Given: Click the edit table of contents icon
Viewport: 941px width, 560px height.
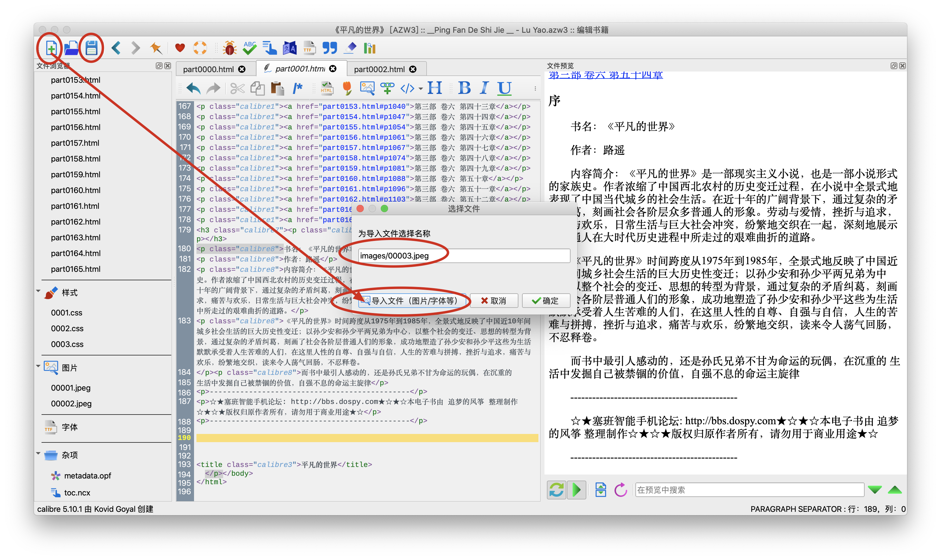Looking at the screenshot, I should 270,48.
